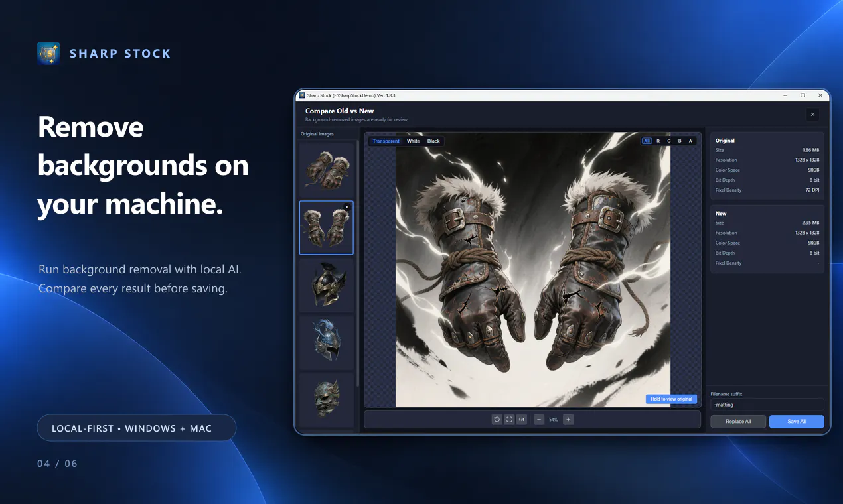Minimize the Sharp Stock window
This screenshot has height=504, width=843.
pos(785,95)
